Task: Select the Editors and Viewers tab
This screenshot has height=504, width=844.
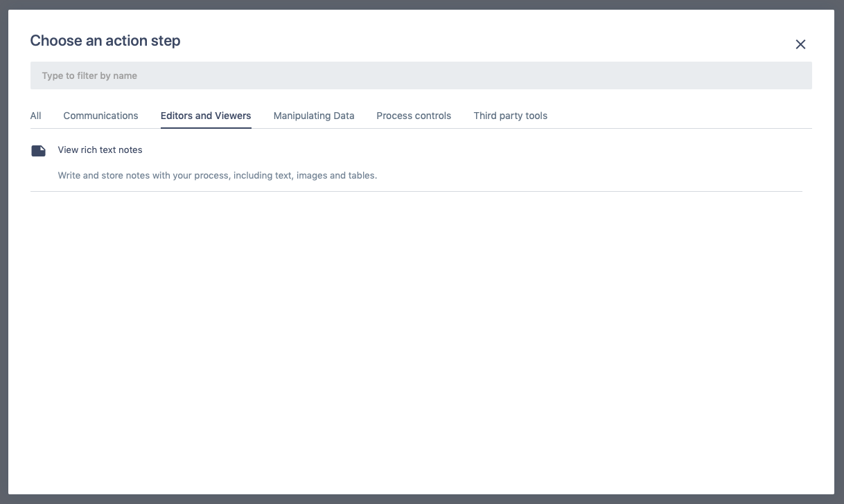Action: click(206, 116)
